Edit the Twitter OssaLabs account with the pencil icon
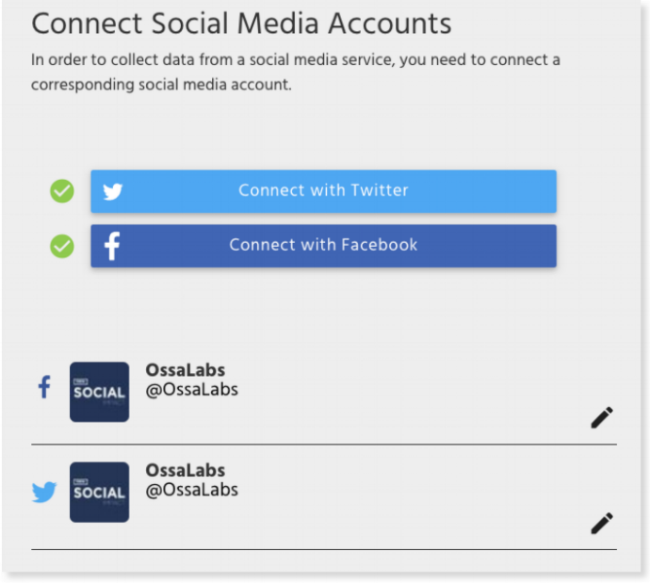Image resolution: width=650 pixels, height=583 pixels. pyautogui.click(x=601, y=523)
